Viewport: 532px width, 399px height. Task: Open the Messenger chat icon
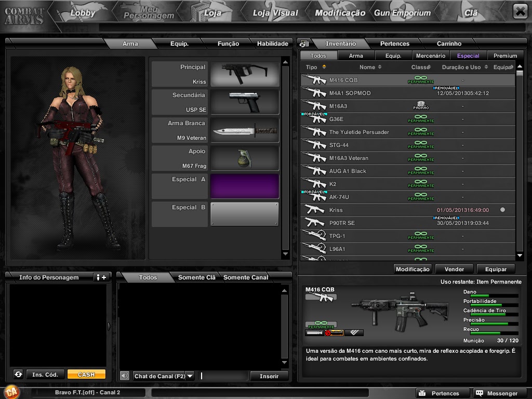pos(478,393)
